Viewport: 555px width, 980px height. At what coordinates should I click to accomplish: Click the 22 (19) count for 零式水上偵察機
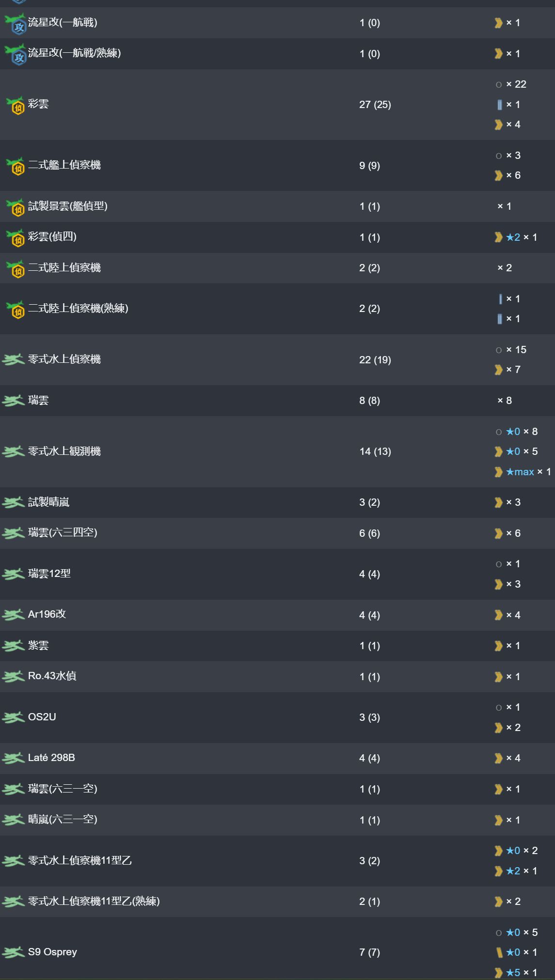pyautogui.click(x=375, y=360)
